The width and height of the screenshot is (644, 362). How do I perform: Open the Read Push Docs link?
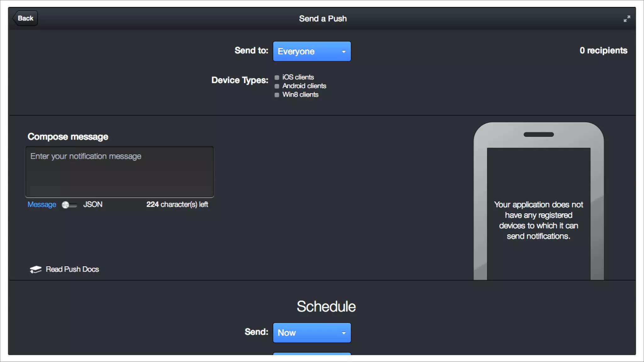pos(72,269)
